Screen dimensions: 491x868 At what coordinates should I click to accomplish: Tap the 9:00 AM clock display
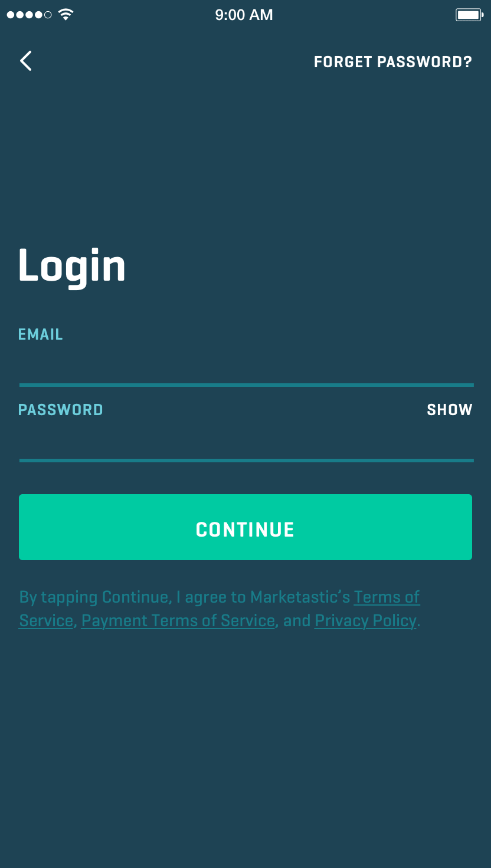coord(244,15)
